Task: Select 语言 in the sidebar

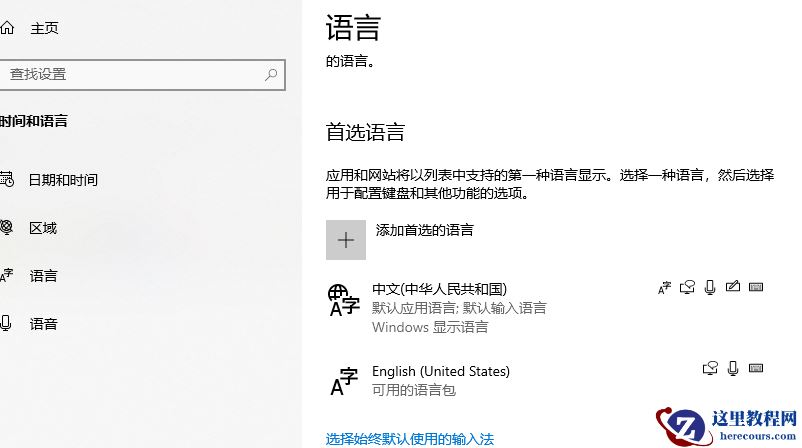Action: pos(43,276)
